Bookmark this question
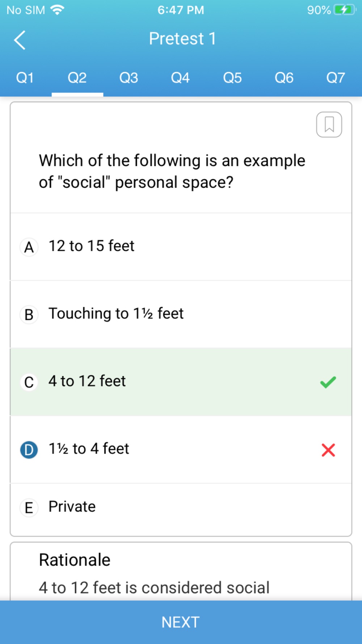362x644 pixels. coord(329,125)
